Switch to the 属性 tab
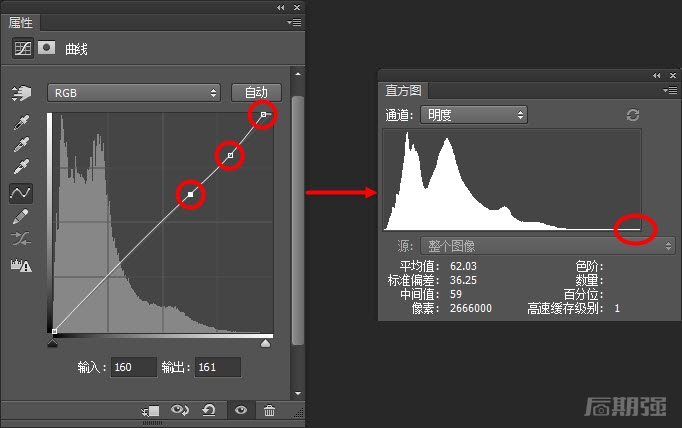 [x=20, y=23]
